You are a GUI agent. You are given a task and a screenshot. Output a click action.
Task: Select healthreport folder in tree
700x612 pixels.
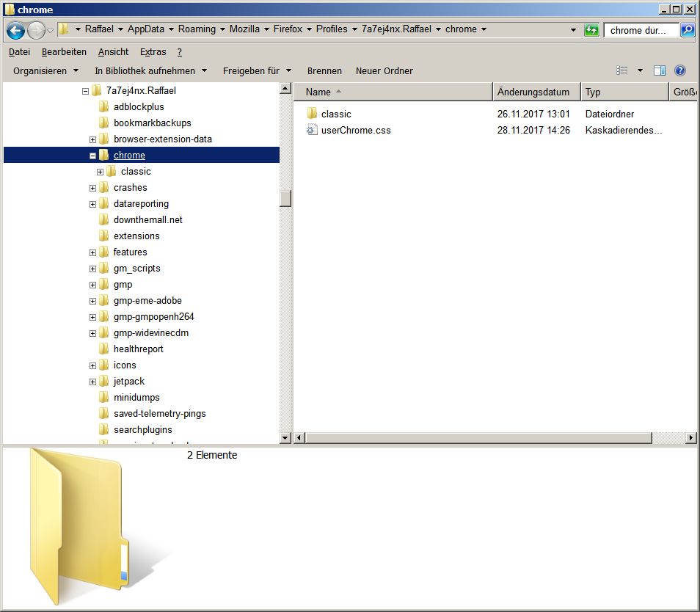[139, 349]
